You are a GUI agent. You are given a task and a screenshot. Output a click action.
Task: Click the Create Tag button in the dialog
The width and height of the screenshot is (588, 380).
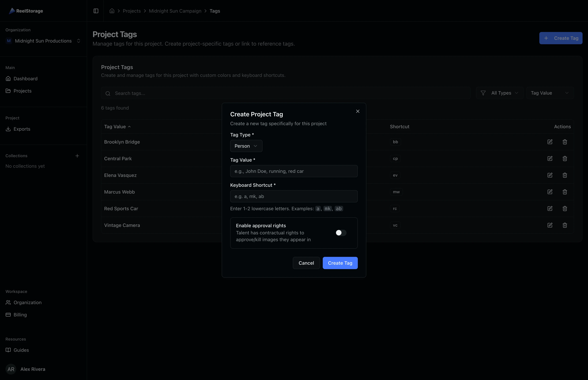[340, 263]
